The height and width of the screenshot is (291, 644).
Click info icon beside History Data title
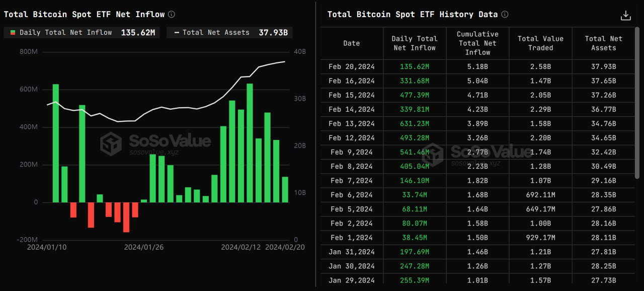[505, 15]
